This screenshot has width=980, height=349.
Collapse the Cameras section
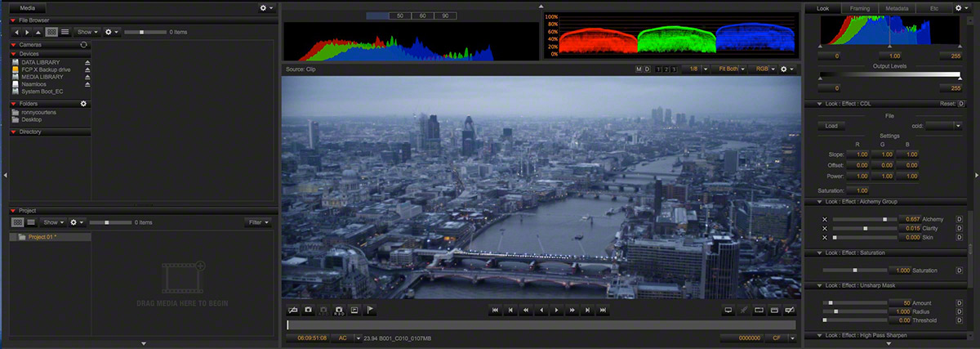(x=13, y=44)
